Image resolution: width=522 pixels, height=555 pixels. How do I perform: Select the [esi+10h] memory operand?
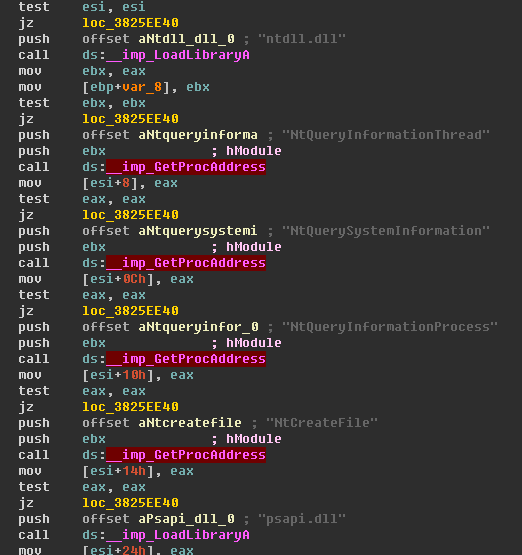[118, 375]
